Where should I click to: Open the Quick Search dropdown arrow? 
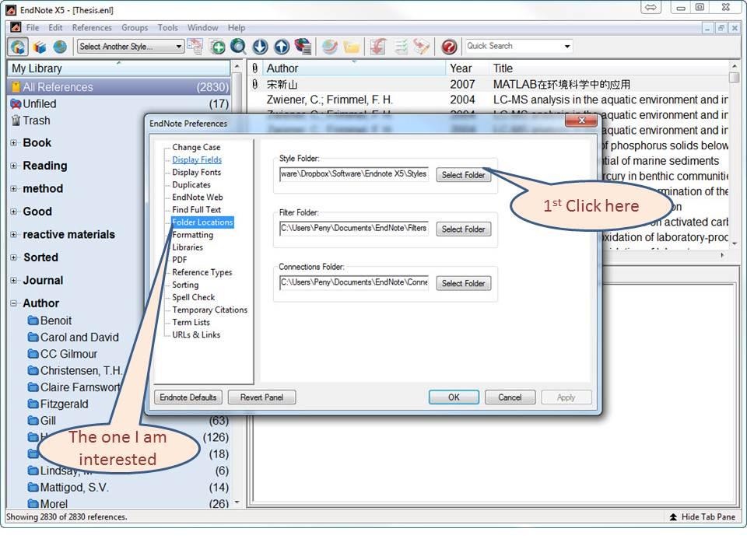[x=567, y=46]
